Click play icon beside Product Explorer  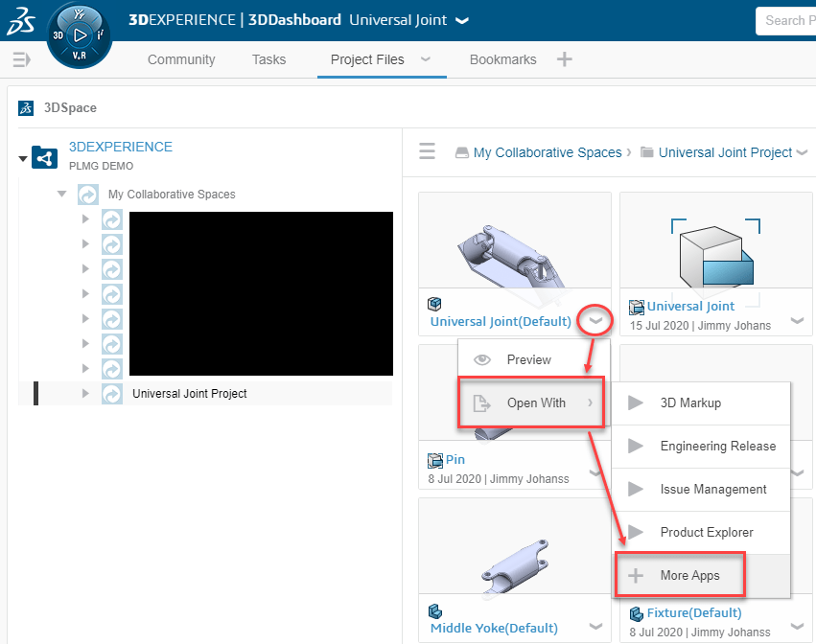pyautogui.click(x=636, y=532)
